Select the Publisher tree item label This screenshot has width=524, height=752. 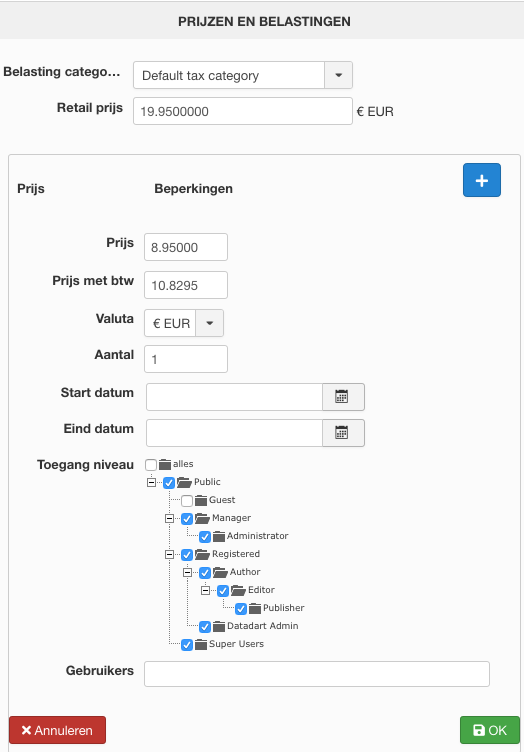point(283,608)
